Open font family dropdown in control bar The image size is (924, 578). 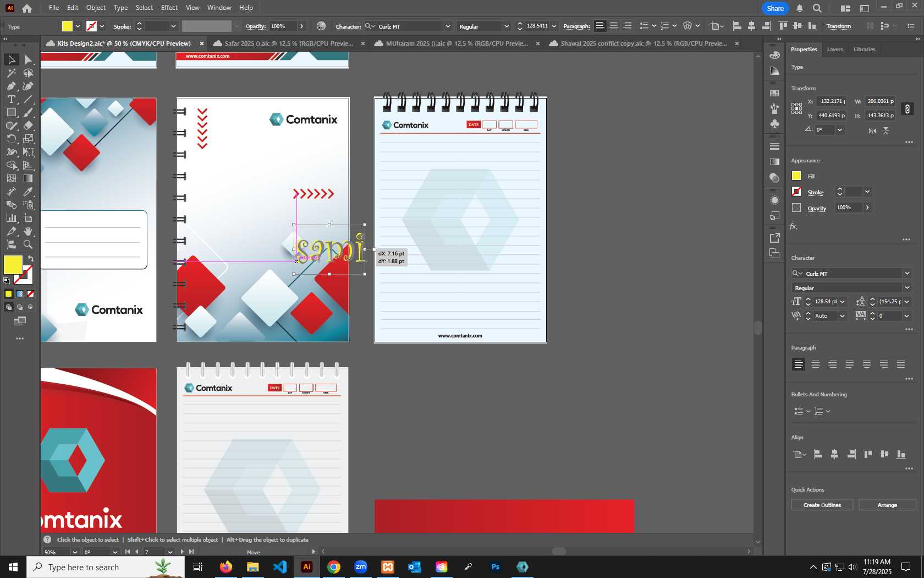(448, 26)
